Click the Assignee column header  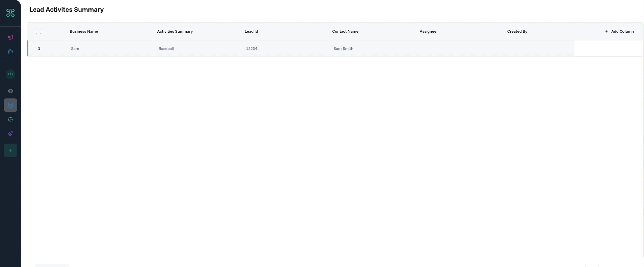tap(428, 31)
